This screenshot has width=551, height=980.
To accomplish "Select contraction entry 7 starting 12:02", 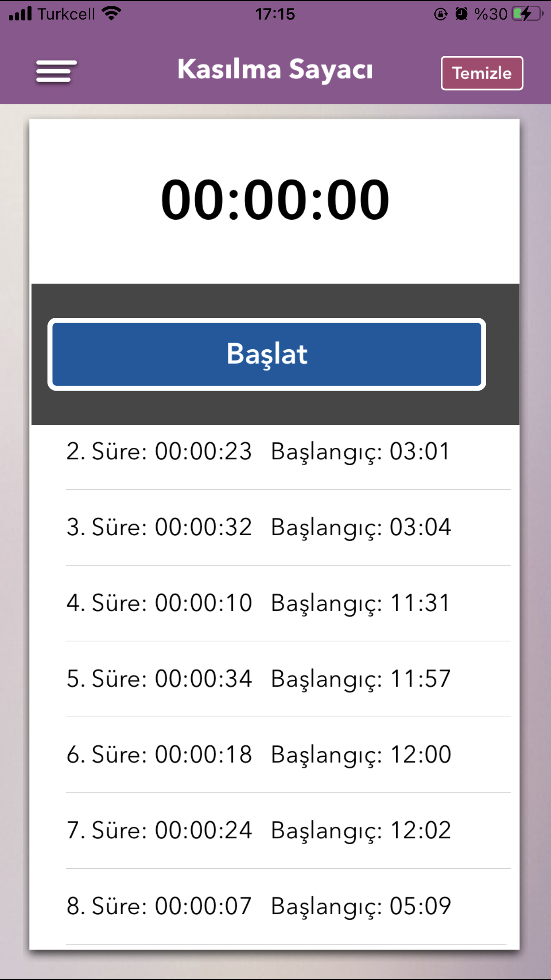I will pyautogui.click(x=258, y=831).
